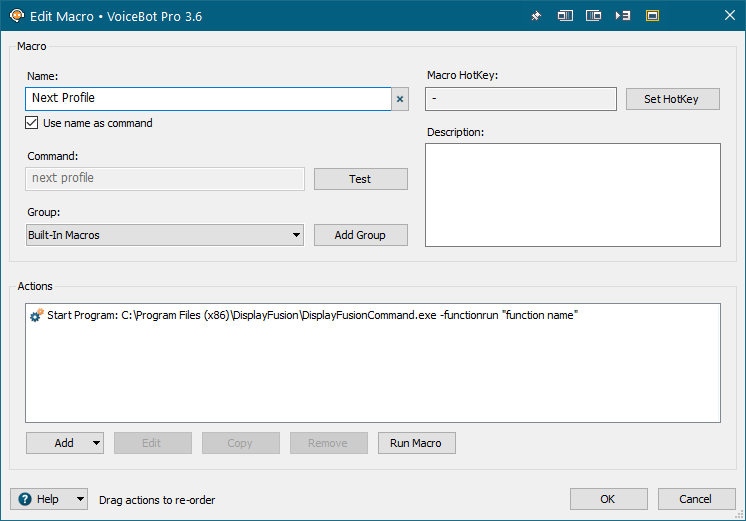Click the Test command button
The height and width of the screenshot is (521, 746).
click(x=360, y=179)
